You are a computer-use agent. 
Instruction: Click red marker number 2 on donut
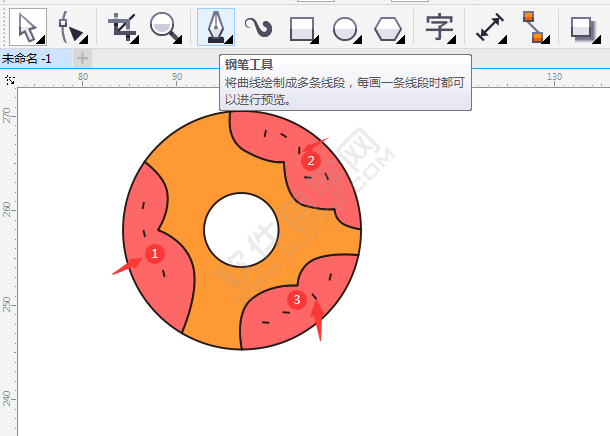point(311,160)
